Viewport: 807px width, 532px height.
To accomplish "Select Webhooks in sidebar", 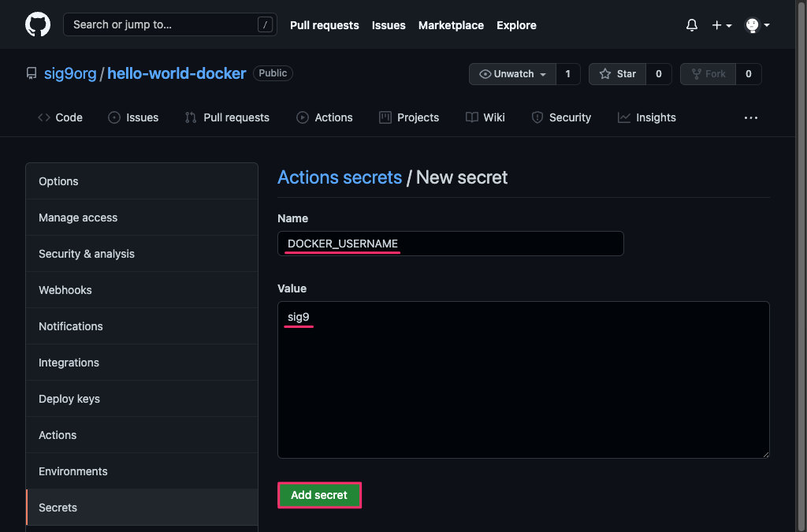I will pos(142,290).
